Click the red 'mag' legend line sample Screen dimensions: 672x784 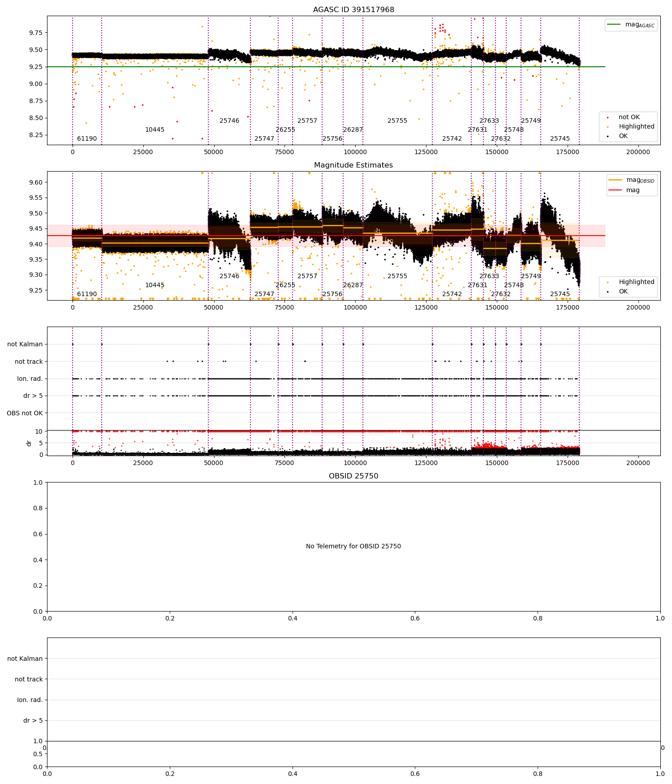[616, 190]
